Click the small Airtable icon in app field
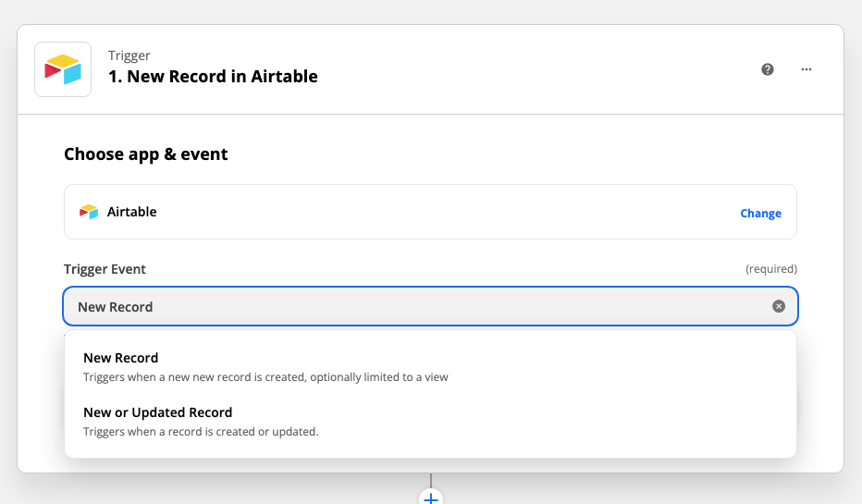This screenshot has height=504, width=862. pyautogui.click(x=89, y=212)
